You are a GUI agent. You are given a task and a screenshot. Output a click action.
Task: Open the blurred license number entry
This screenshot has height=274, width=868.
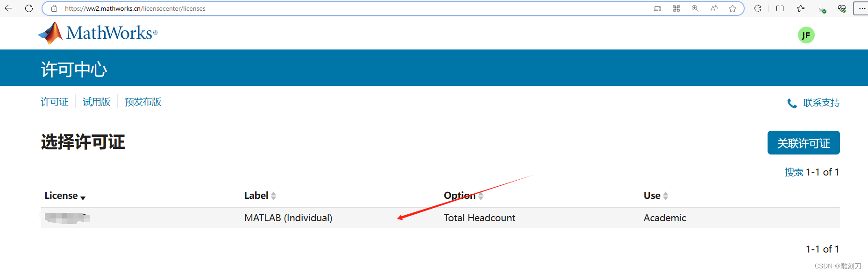tap(67, 218)
